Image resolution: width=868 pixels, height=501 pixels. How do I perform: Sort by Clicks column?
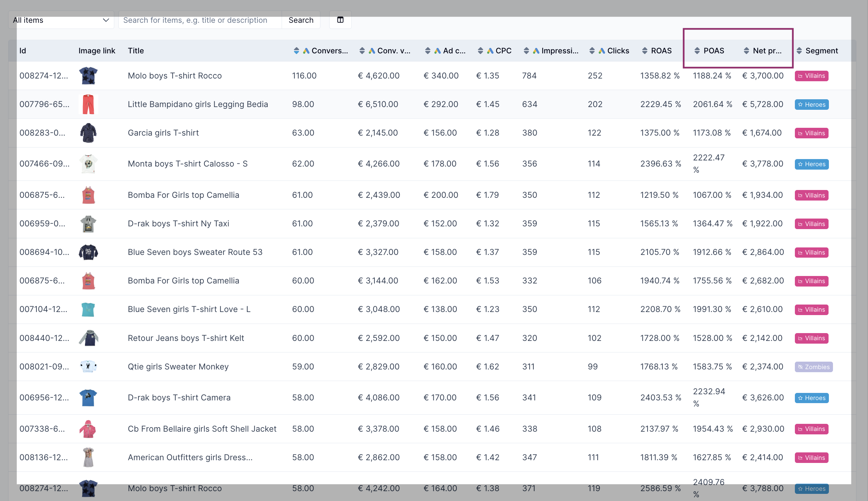pos(592,51)
